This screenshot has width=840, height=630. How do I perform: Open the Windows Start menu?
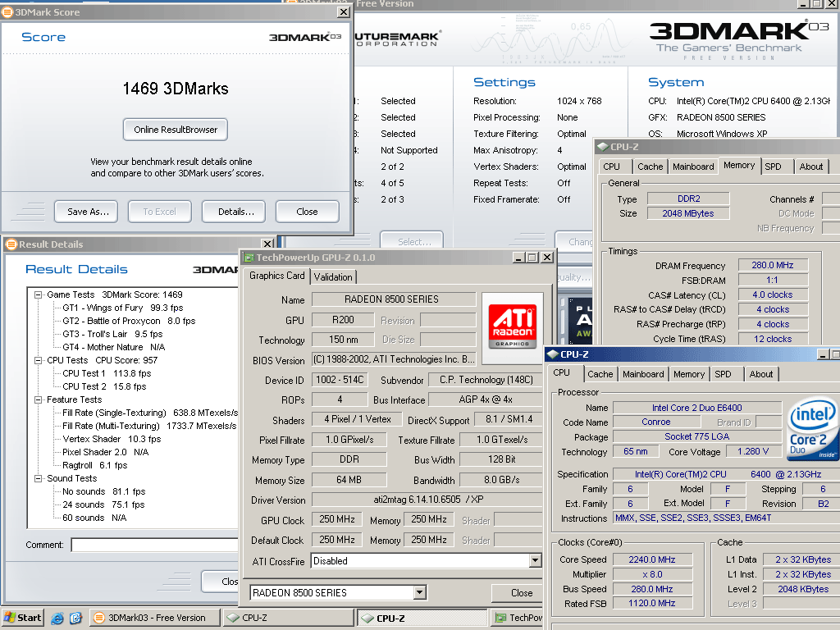click(x=22, y=618)
